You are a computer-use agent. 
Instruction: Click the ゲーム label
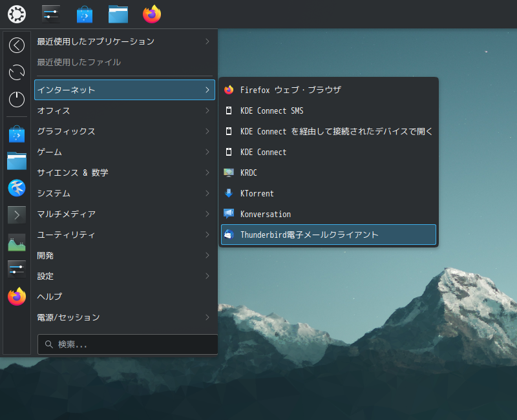50,152
